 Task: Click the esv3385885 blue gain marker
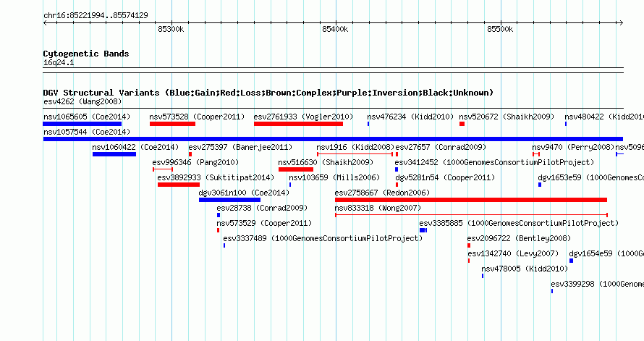[423, 230]
